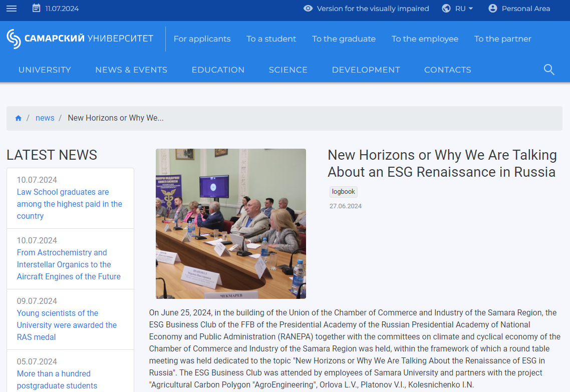The width and height of the screenshot is (570, 392).
Task: Open More than a hundred postgraduate students article
Action: click(57, 379)
